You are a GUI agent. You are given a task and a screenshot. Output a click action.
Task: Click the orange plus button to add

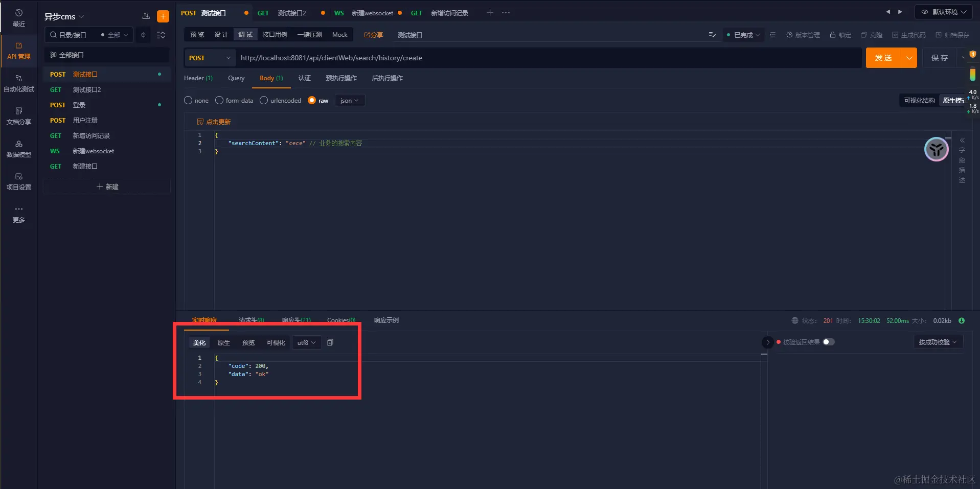coord(163,16)
